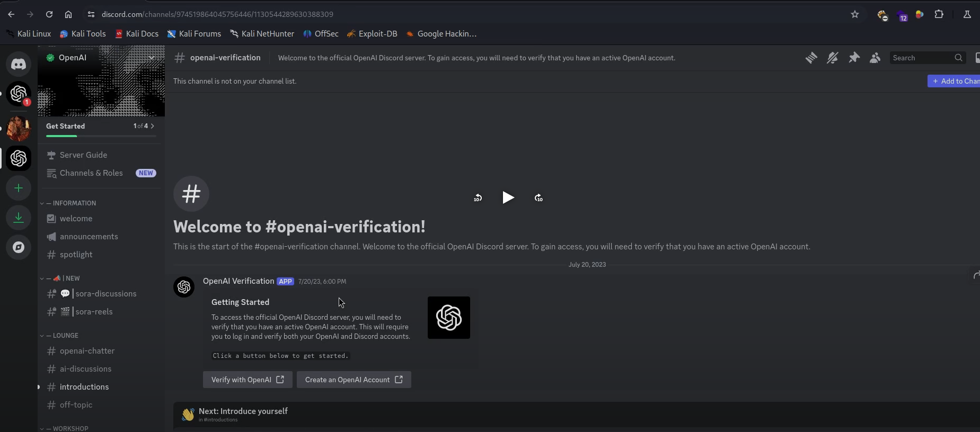Open the Discover servers compass icon

coord(19,247)
